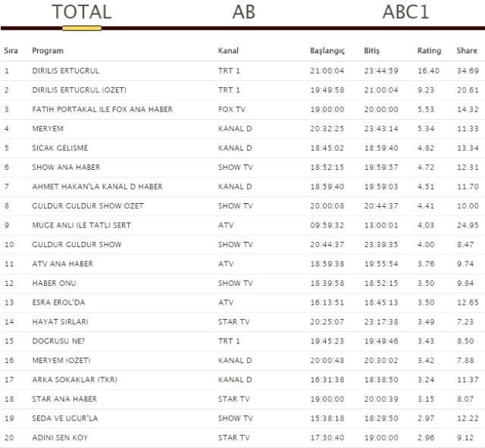Click the Başlangıç column header
Image resolution: width=485 pixels, height=448 pixels.
pos(327,51)
